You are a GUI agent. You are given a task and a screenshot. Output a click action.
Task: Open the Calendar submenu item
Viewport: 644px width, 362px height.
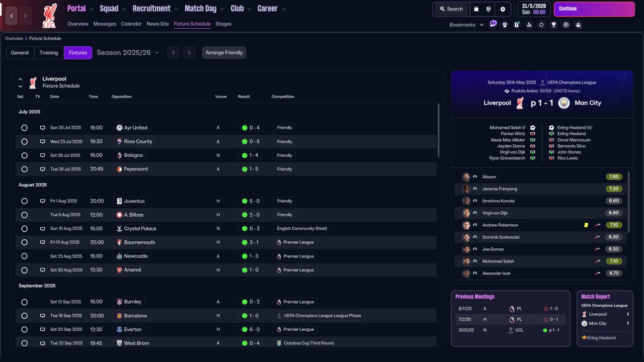pos(131,24)
